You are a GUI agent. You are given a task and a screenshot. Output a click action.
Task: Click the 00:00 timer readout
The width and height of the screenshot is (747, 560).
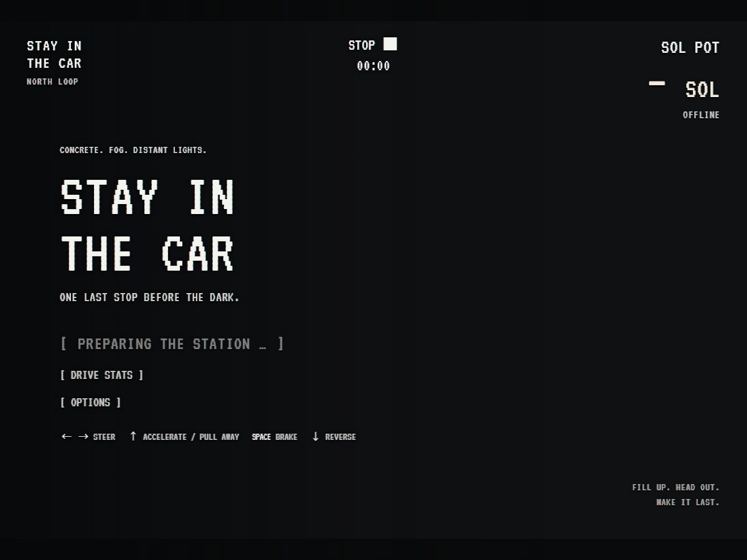(374, 66)
